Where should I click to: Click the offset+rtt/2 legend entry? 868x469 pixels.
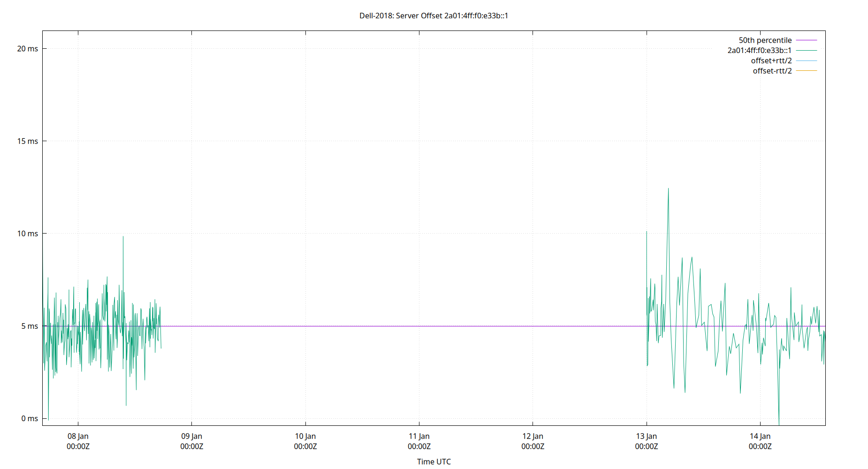(771, 61)
